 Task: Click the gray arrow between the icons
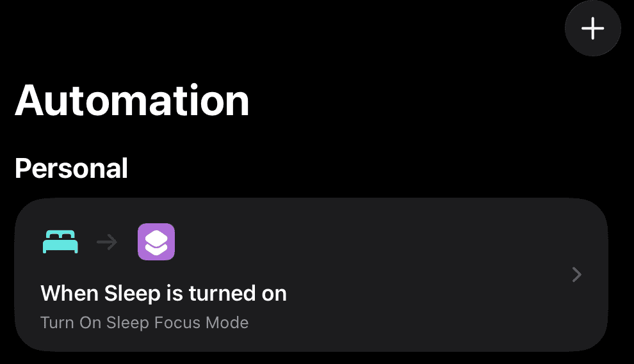(107, 242)
